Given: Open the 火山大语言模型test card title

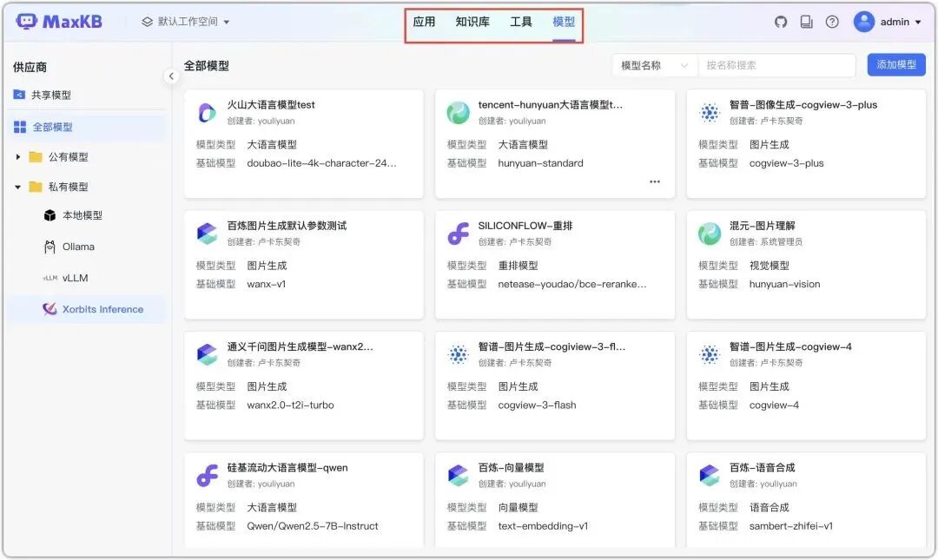Looking at the screenshot, I should coord(270,105).
